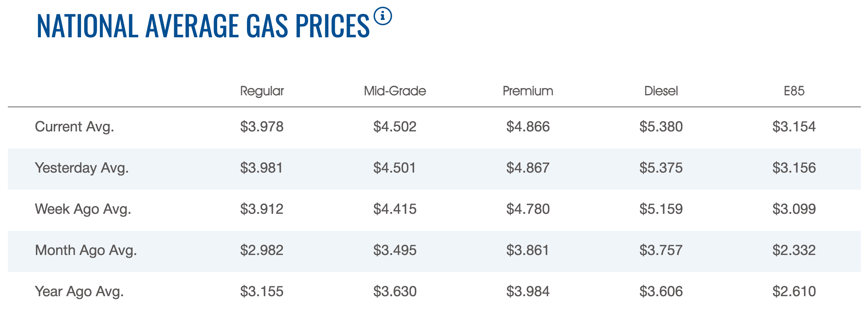Select year ago Diesel price $3.606

click(x=661, y=292)
